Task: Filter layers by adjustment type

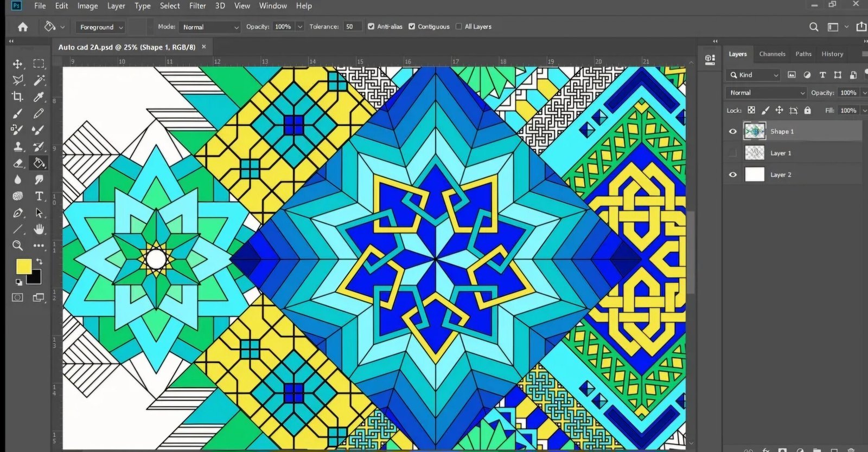Action: [x=807, y=75]
